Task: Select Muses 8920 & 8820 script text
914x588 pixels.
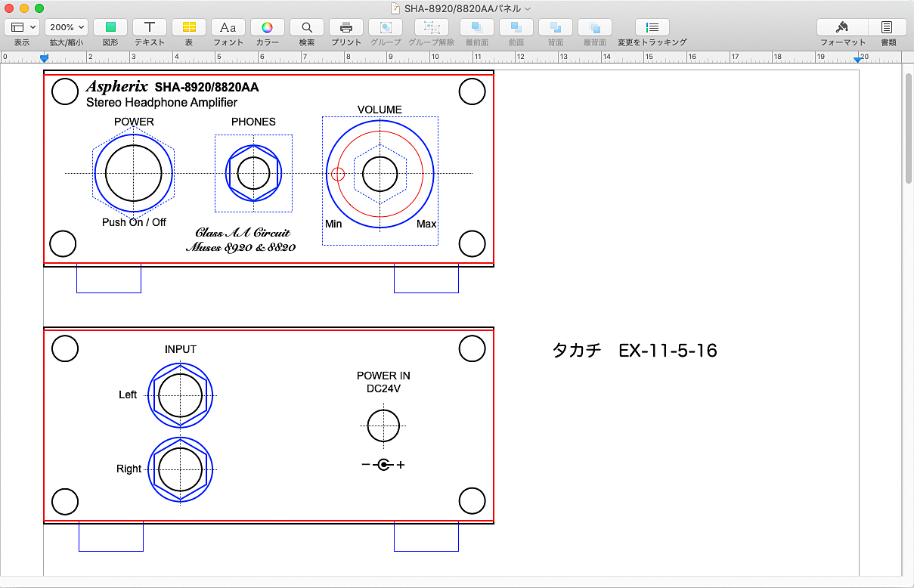Action: click(241, 247)
